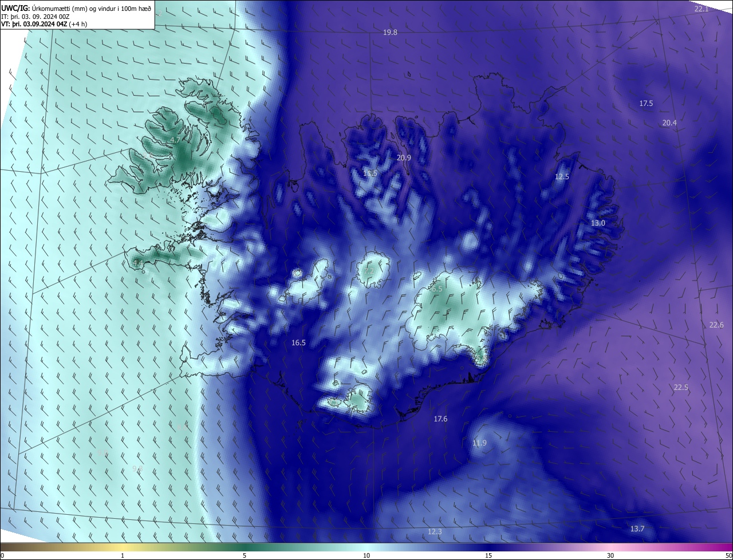Click the 13.7 value label
The image size is (733, 560).
tap(637, 529)
